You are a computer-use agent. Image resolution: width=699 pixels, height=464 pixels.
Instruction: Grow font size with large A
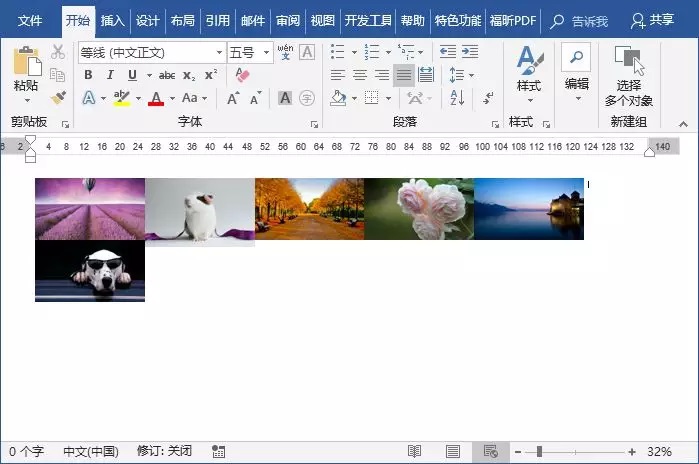coord(233,98)
